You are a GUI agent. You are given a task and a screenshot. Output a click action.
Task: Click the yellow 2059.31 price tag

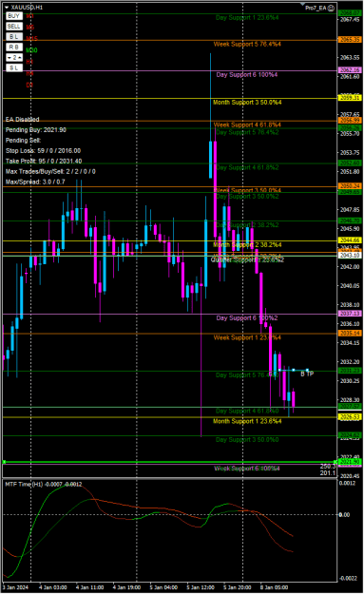pyautogui.click(x=350, y=98)
